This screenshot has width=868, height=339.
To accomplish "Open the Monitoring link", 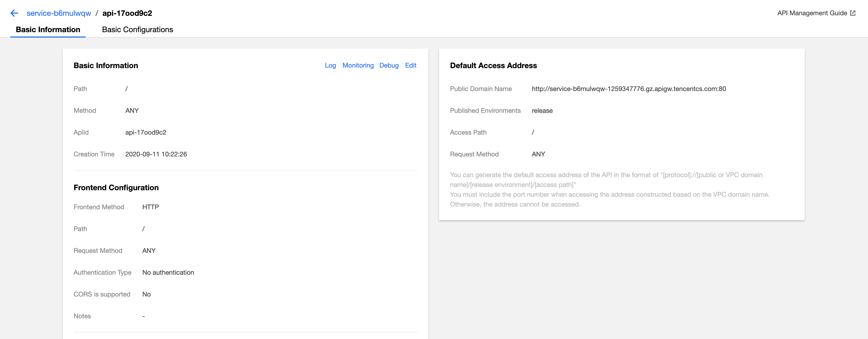I will 358,65.
